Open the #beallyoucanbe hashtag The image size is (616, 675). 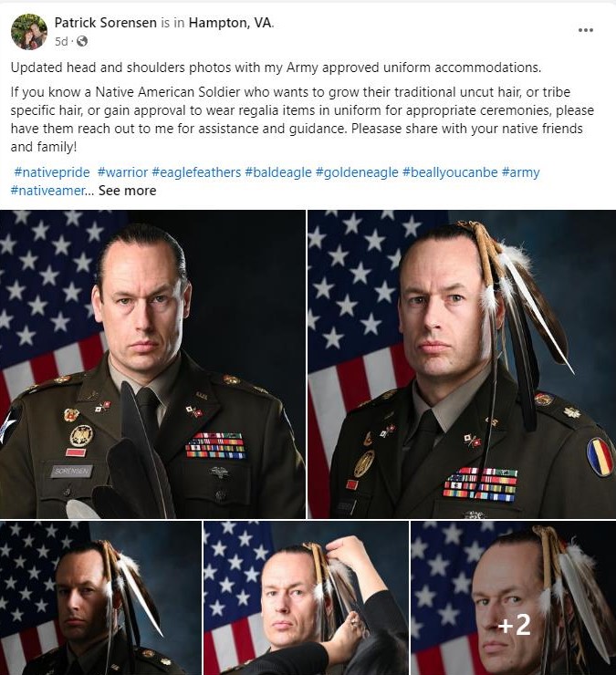450,172
